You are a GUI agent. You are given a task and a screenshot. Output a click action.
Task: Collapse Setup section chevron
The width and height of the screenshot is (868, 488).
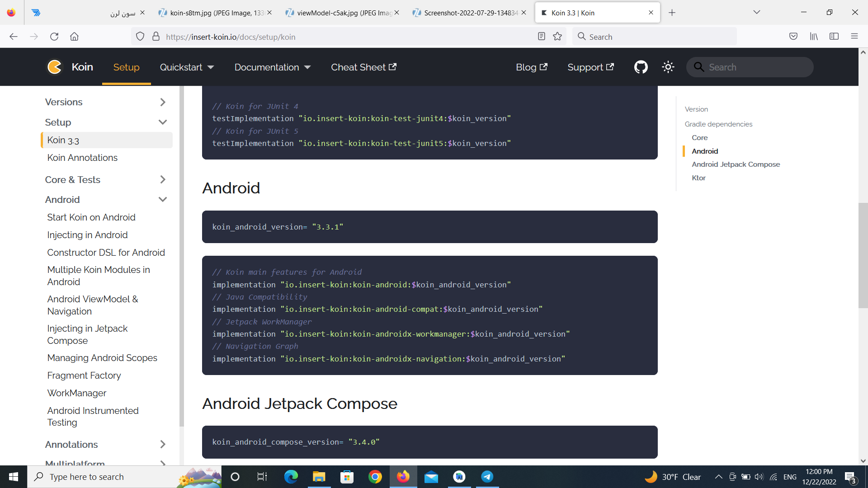163,122
